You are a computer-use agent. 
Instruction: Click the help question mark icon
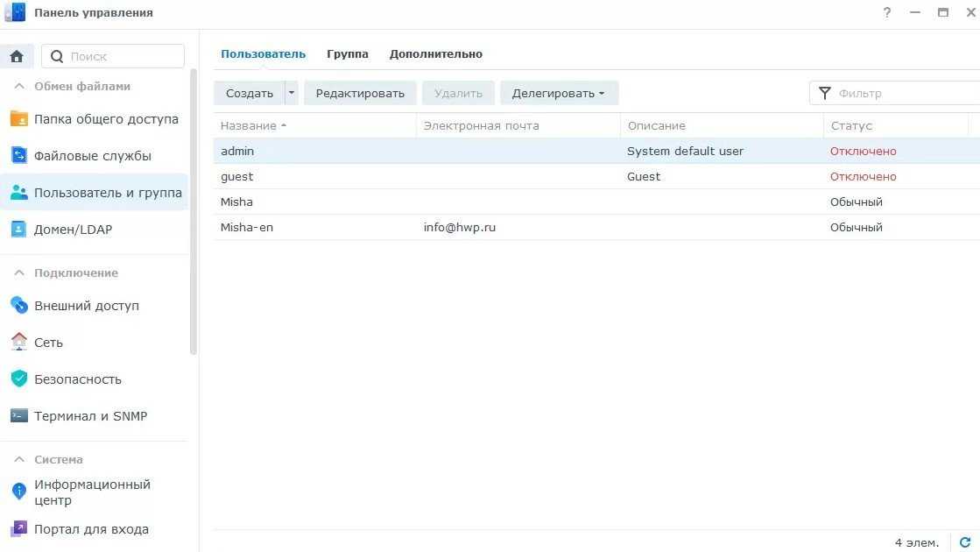(887, 13)
